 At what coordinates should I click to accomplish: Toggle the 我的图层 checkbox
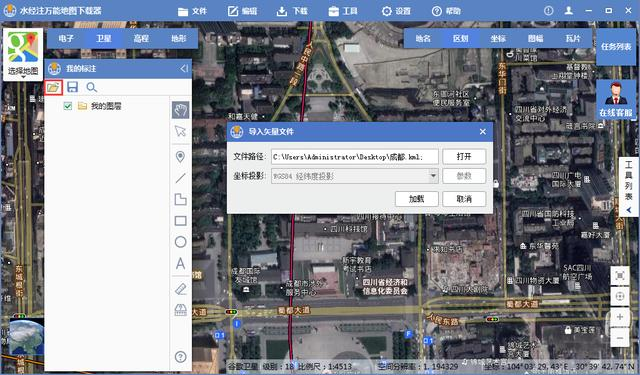pos(68,106)
